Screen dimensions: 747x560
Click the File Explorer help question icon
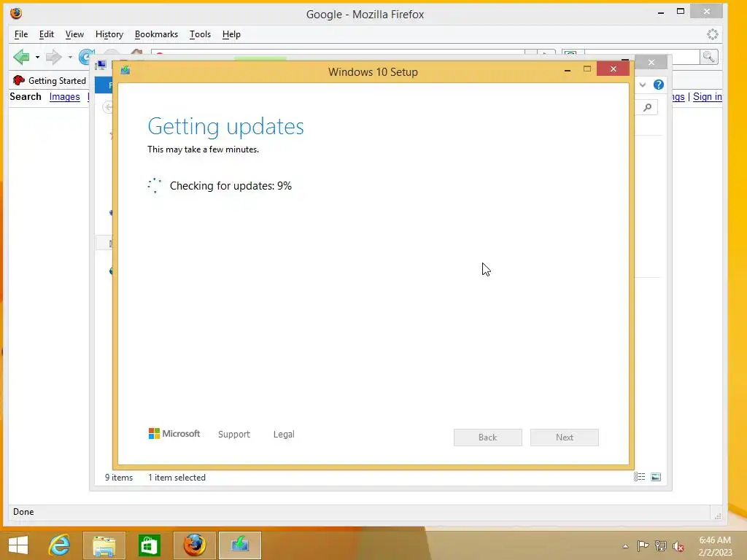pyautogui.click(x=659, y=85)
